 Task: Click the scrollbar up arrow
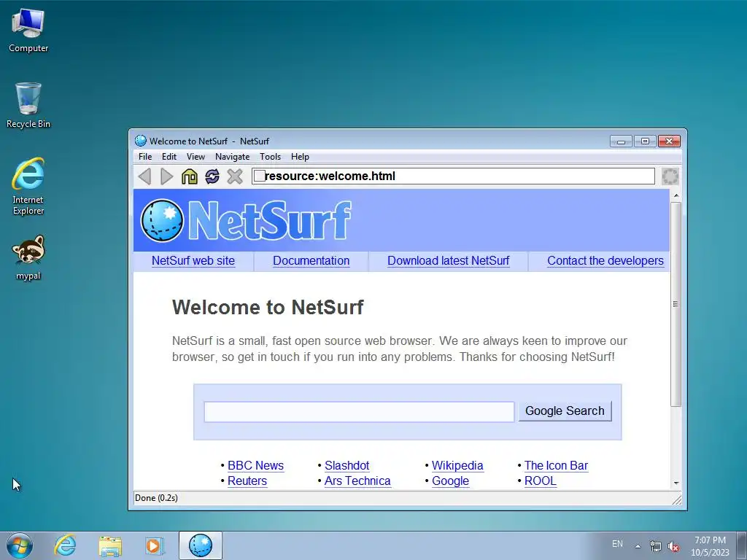676,195
